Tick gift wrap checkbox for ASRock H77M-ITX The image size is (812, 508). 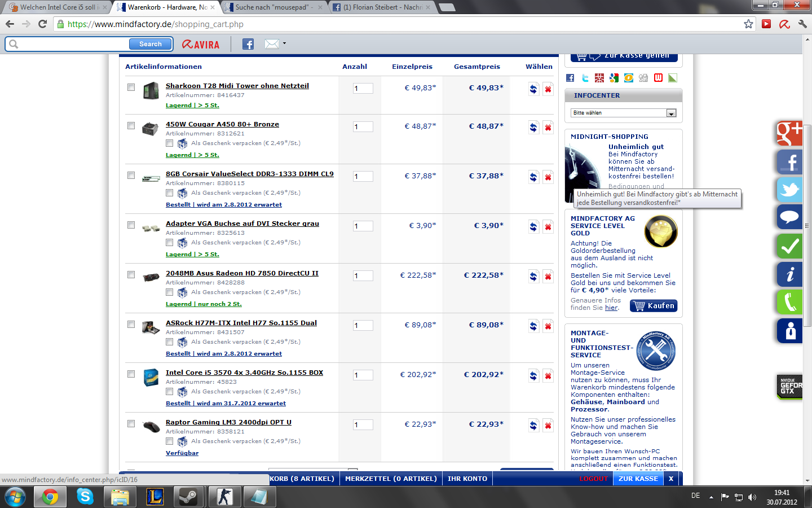point(169,342)
